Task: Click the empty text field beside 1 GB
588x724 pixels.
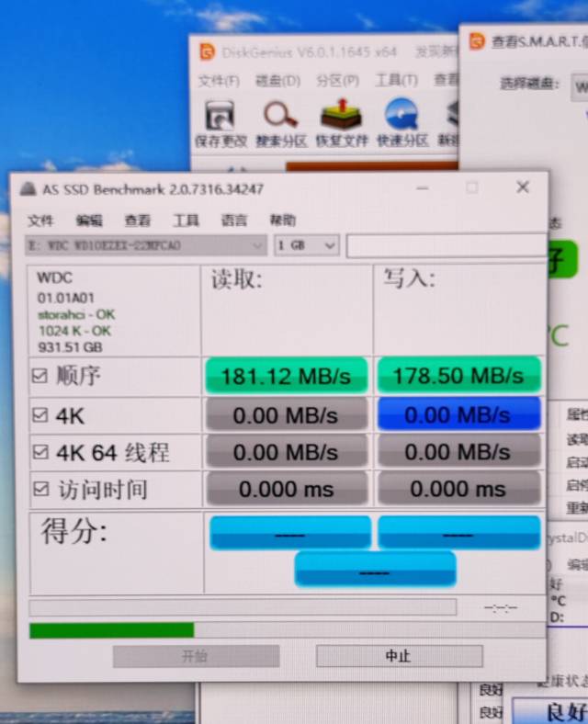Action: coord(445,245)
